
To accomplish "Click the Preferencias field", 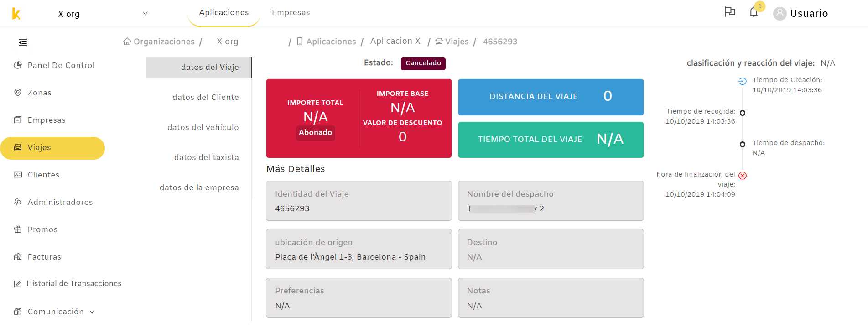I will pos(359,297).
